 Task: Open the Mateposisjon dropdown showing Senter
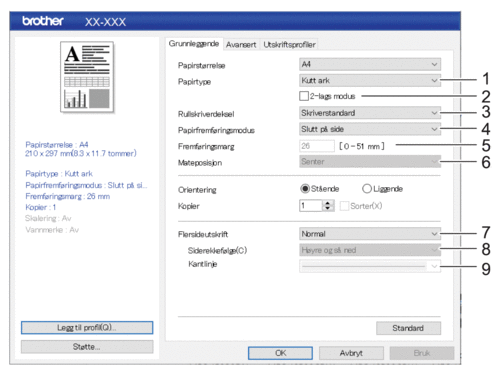[x=370, y=162]
